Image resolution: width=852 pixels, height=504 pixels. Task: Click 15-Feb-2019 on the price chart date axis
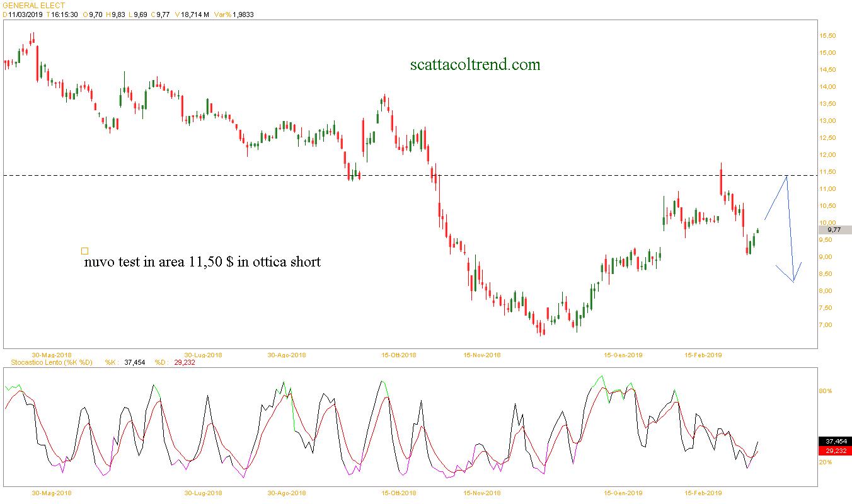pos(703,355)
